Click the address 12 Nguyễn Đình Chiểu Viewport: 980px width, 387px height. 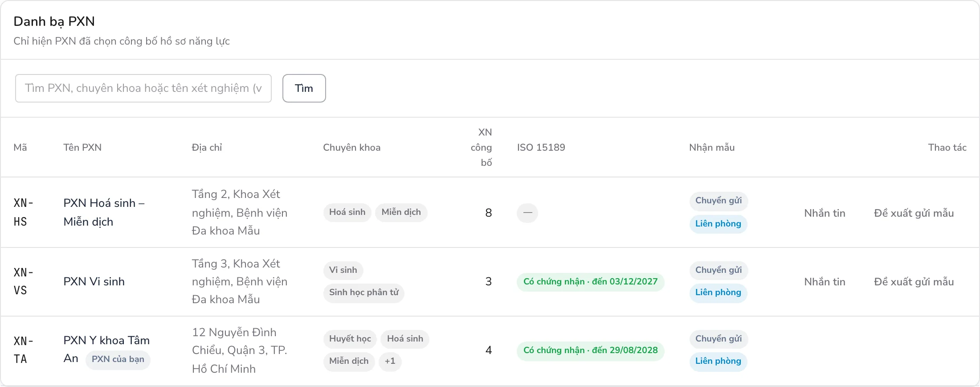click(240, 350)
